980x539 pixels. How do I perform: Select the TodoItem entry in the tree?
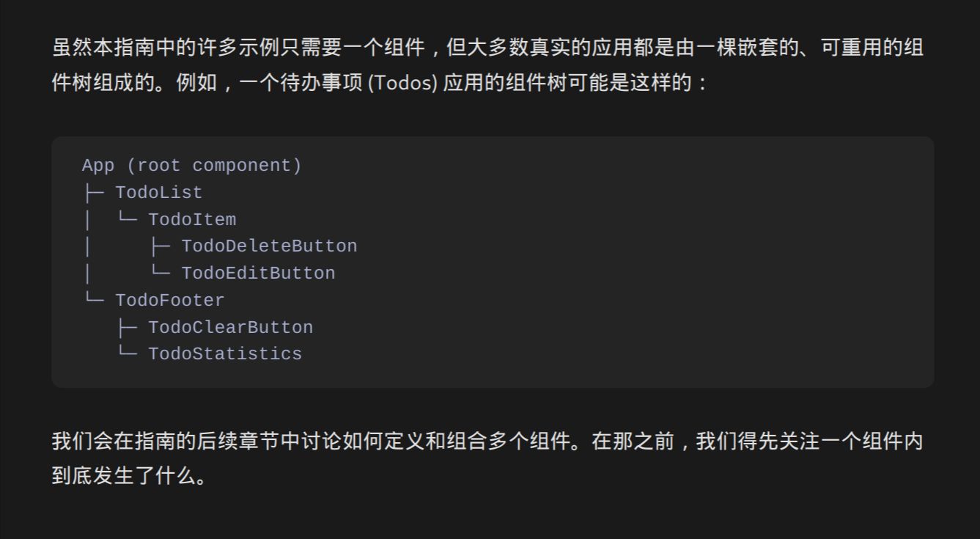(192, 220)
